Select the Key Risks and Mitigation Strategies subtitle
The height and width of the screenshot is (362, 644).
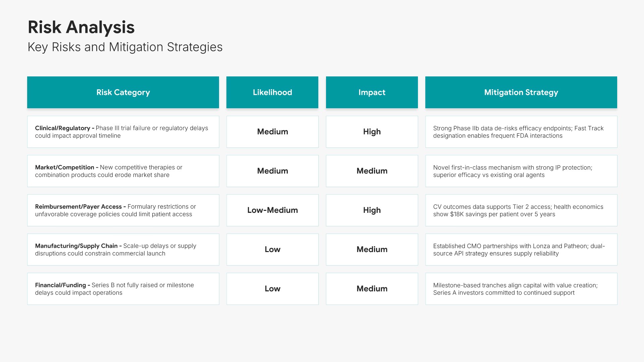[125, 47]
